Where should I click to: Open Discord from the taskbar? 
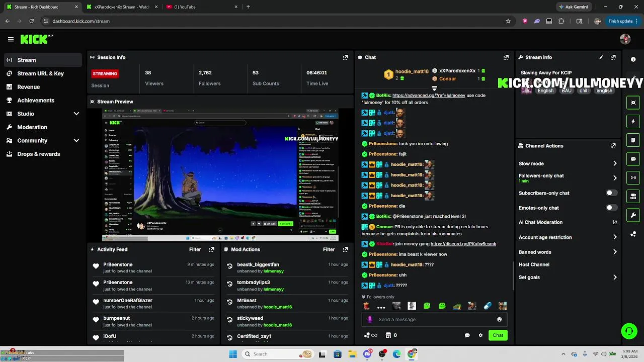click(x=367, y=354)
